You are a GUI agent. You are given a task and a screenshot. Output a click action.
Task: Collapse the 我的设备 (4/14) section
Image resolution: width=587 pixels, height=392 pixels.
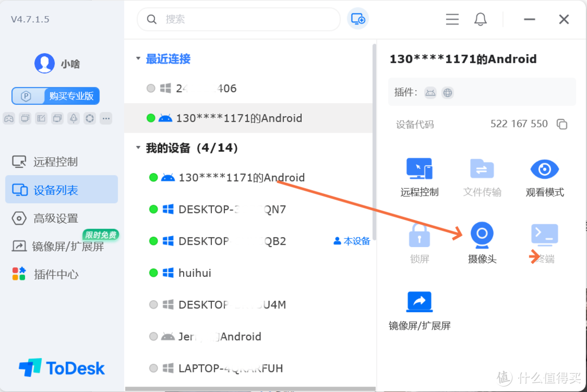tap(138, 148)
